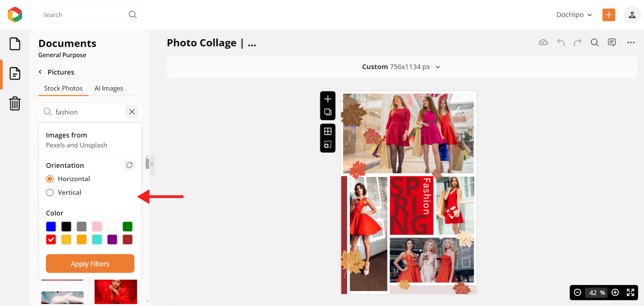The image size is (644, 306).
Task: Click the cloud save status icon
Action: (543, 42)
